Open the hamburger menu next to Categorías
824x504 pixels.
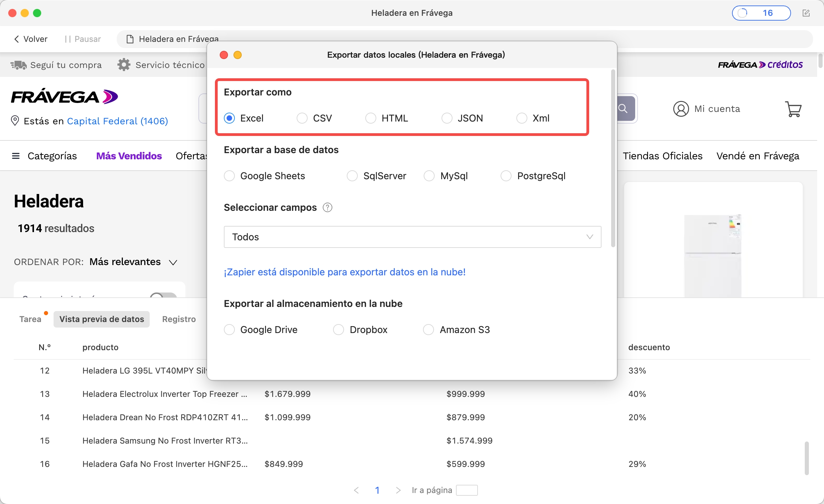coord(16,156)
